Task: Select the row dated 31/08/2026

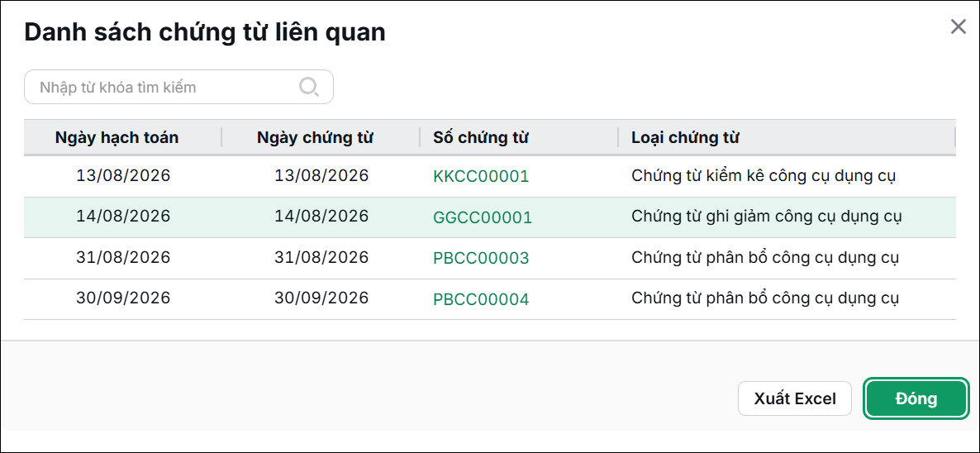Action: click(490, 258)
